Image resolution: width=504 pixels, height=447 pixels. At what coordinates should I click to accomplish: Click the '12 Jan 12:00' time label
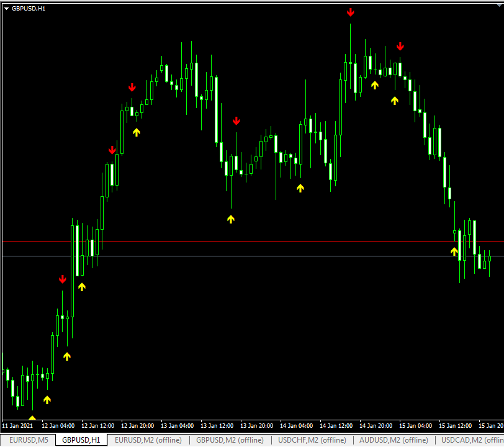(x=97, y=426)
